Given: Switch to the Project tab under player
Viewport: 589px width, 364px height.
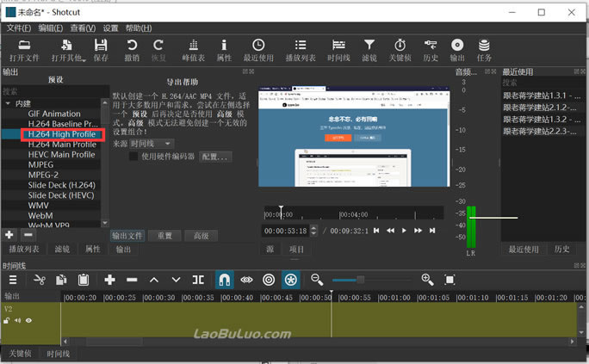Looking at the screenshot, I should (x=297, y=250).
